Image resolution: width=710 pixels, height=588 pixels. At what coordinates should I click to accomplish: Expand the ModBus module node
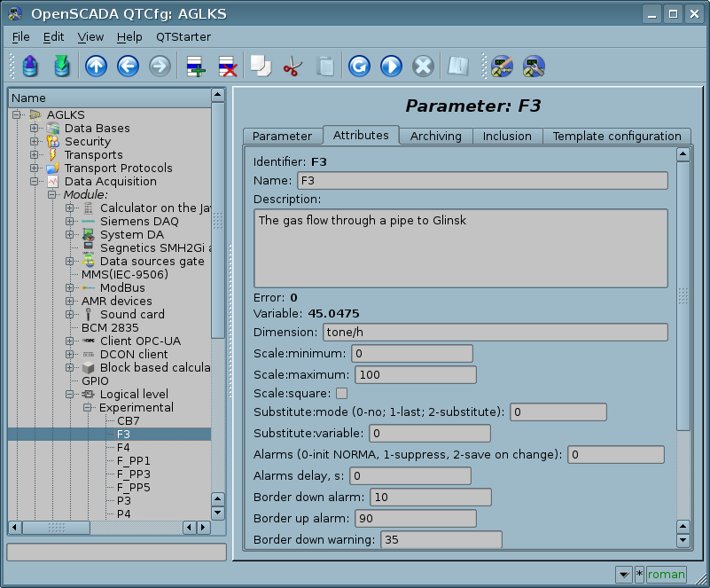69,288
